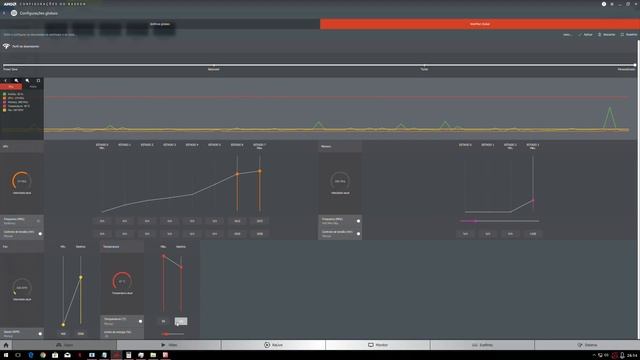Set the tuning slider to the Balanced stop

pyautogui.click(x=214, y=65)
